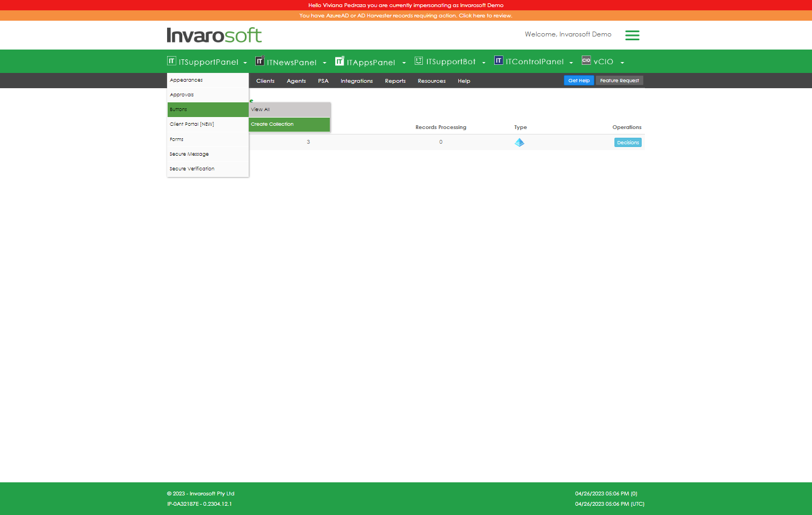Expand the vCIO dropdown arrow
812x515 pixels.
click(622, 63)
